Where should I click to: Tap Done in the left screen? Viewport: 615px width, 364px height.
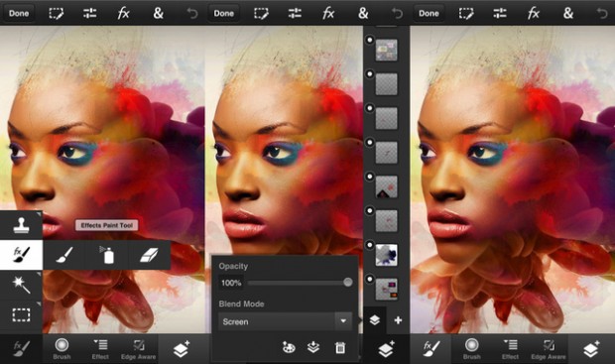tap(19, 13)
